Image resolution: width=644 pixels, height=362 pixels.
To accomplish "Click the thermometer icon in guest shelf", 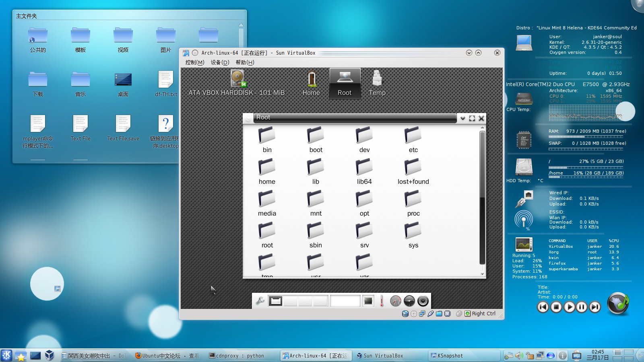I will (x=382, y=301).
